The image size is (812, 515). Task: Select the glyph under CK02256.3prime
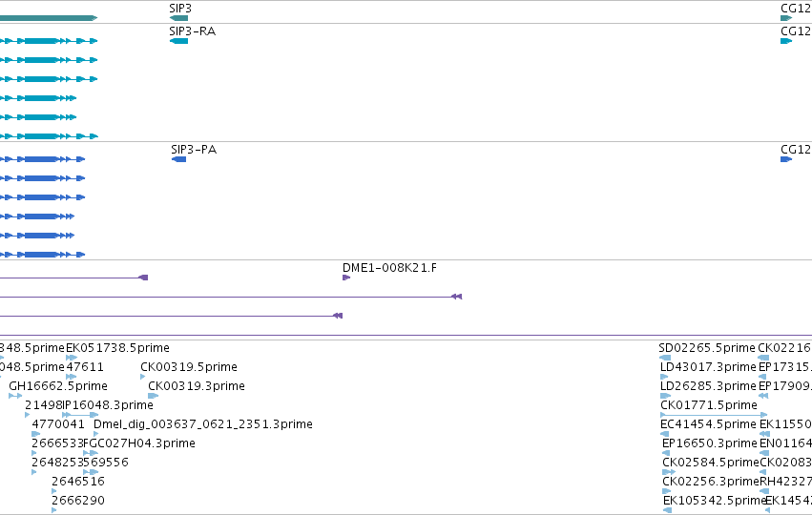[x=666, y=491]
